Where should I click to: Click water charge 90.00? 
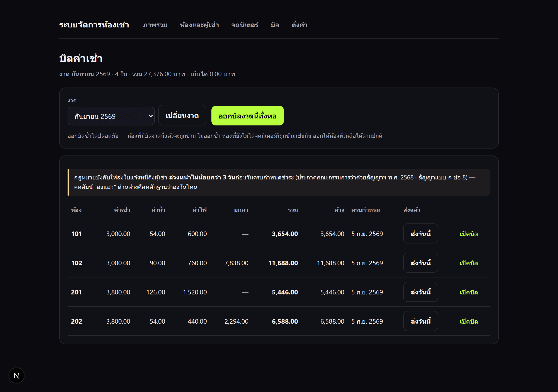click(158, 263)
